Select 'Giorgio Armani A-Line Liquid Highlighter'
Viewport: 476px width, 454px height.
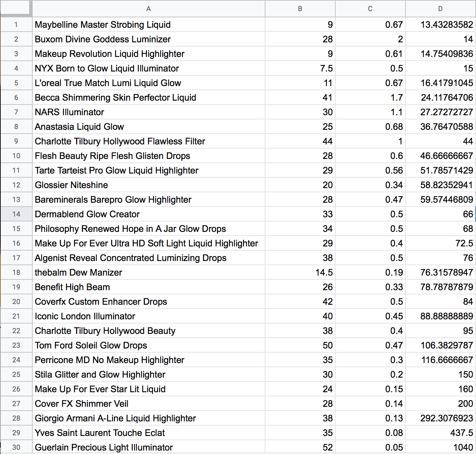coord(149,418)
